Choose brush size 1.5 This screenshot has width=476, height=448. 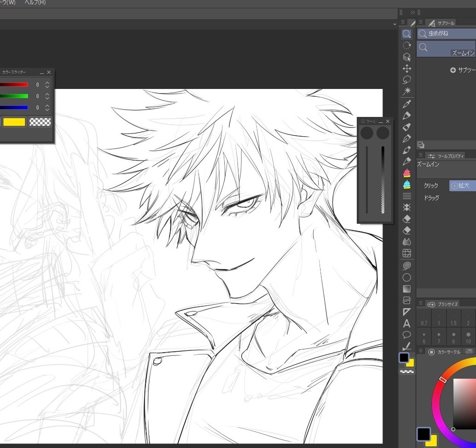pos(454,319)
